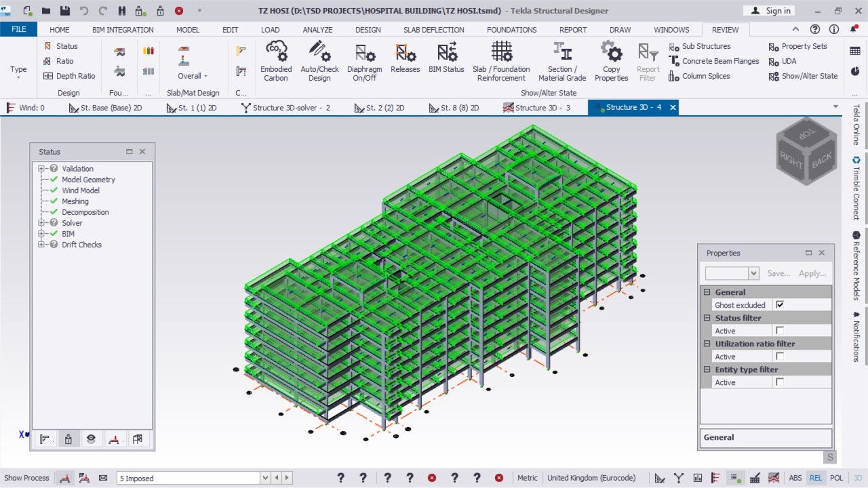868x488 pixels.
Task: Select Column Splices option
Action: 699,76
